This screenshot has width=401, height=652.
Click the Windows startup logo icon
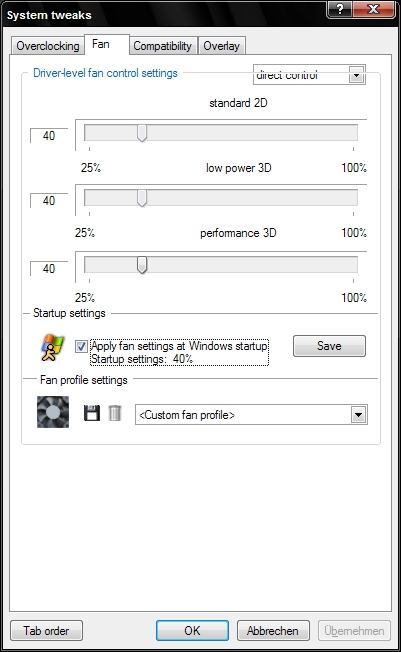pos(52,347)
